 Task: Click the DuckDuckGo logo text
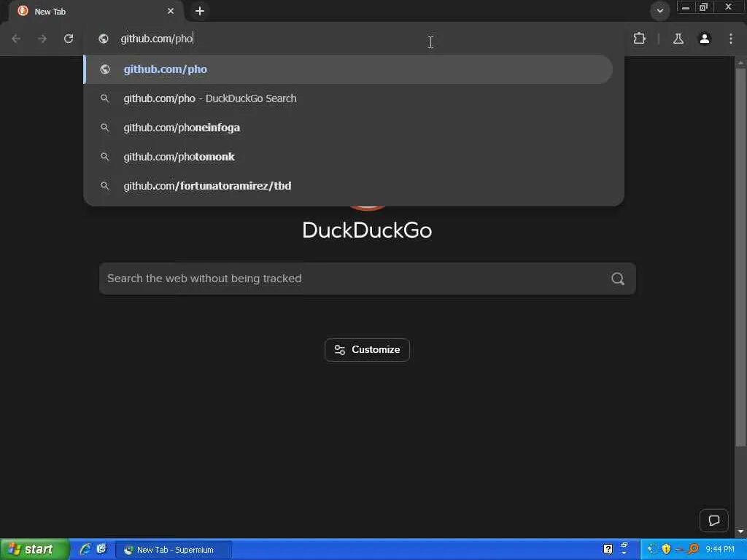[367, 230]
